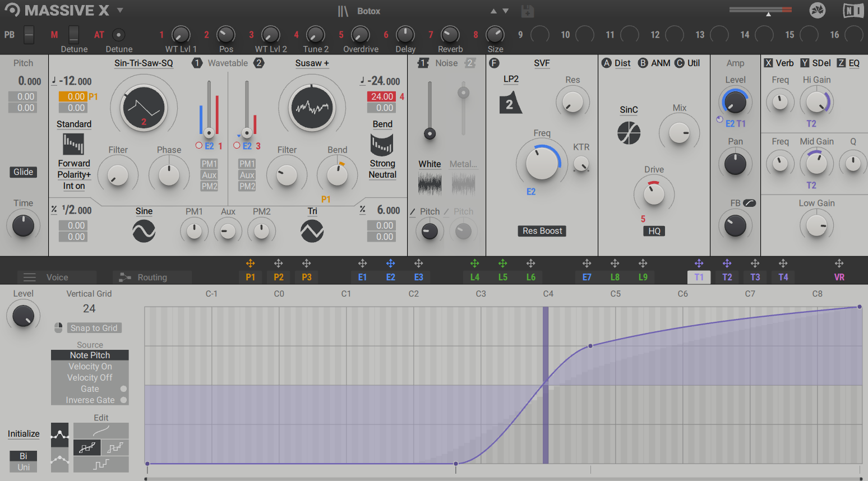The height and width of the screenshot is (481, 868).
Task: Click the save preset floppy disk icon
Action: (x=527, y=11)
